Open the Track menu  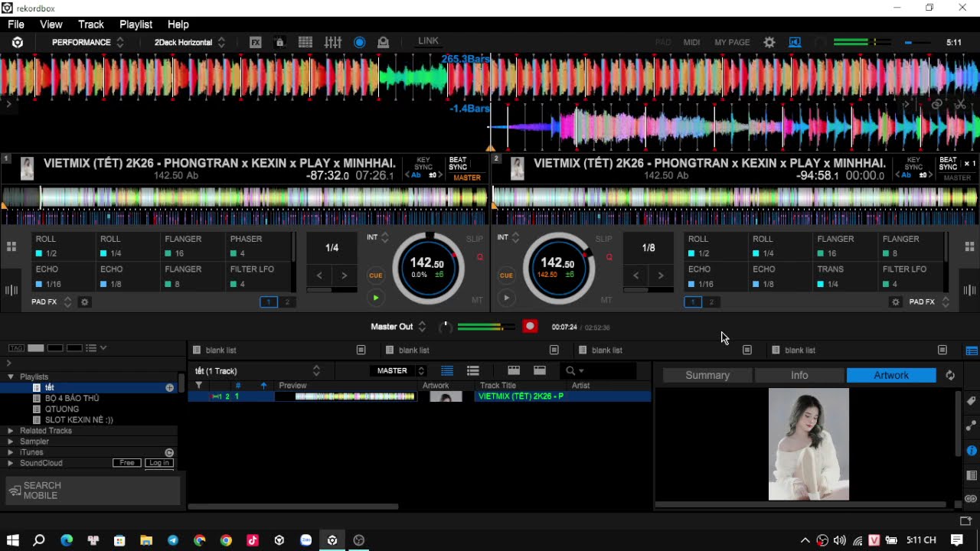click(90, 24)
